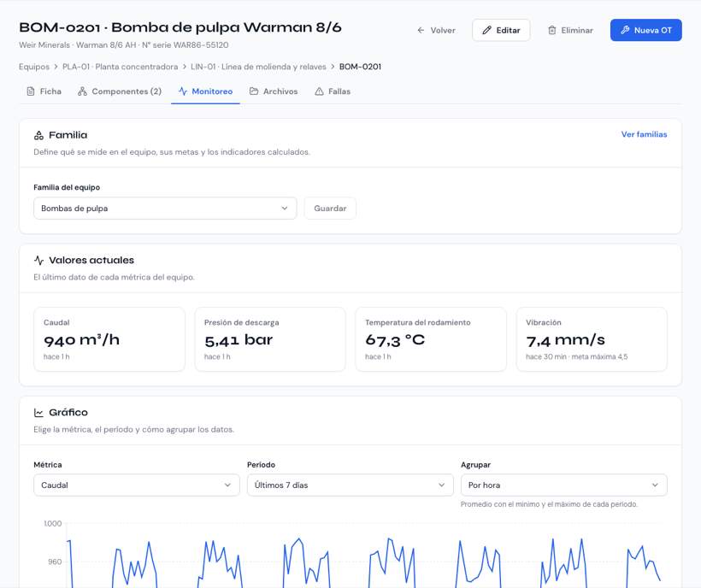Click the 1.000 axis label on the chart

[x=53, y=523]
